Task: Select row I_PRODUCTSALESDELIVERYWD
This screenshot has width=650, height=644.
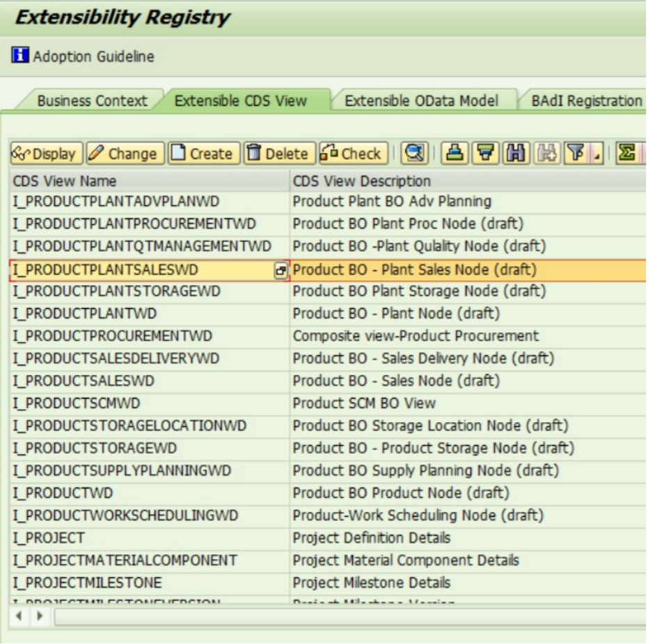Action: click(x=149, y=359)
